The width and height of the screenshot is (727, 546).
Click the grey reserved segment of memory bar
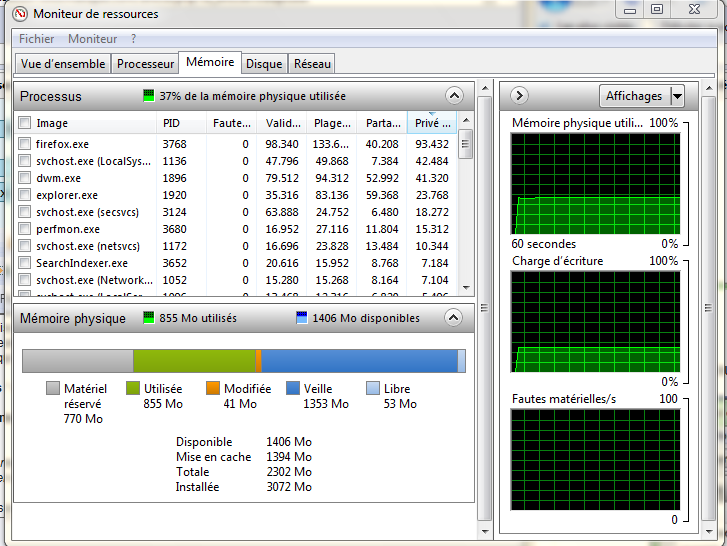click(x=78, y=361)
